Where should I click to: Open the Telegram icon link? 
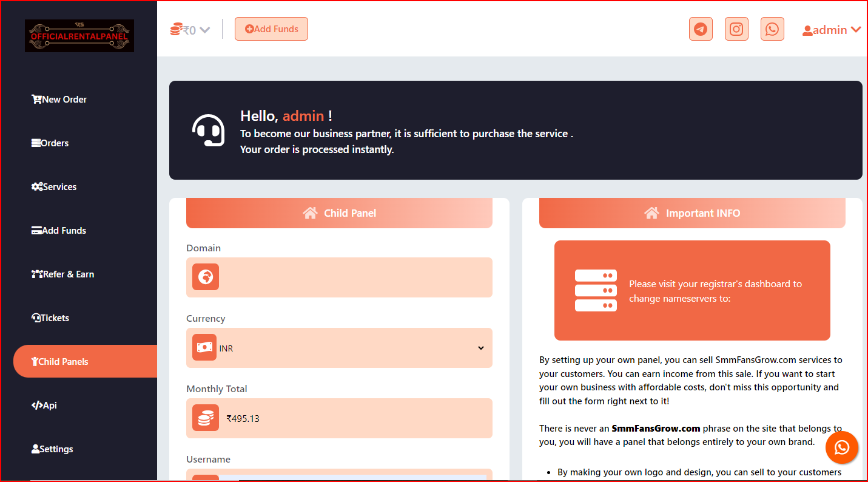pyautogui.click(x=701, y=29)
